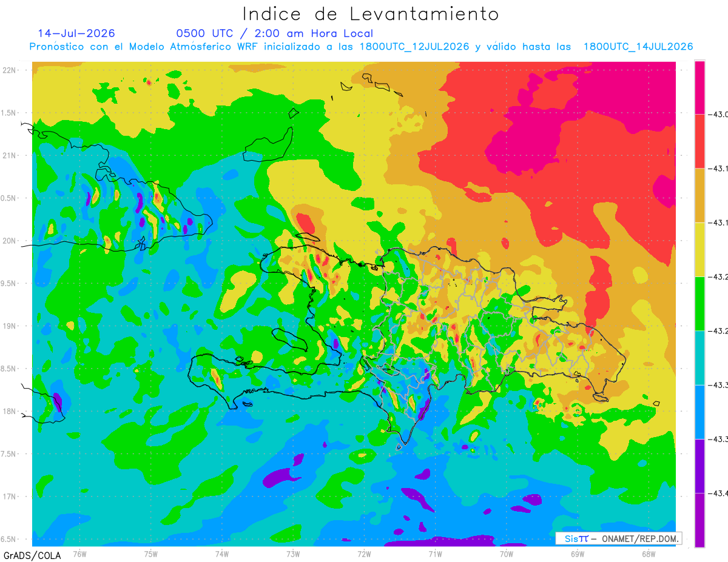Pick the magenta swatch in the color bar
Viewport: 728px width, 562px height.
click(x=699, y=87)
